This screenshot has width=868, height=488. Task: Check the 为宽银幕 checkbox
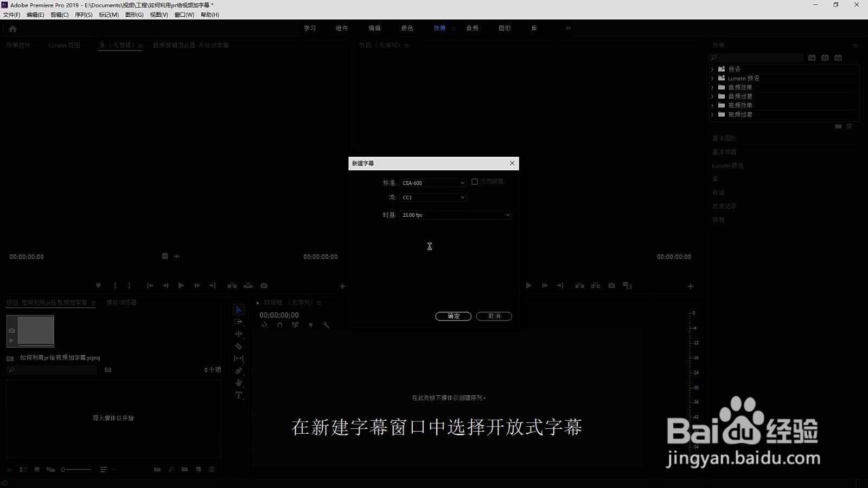(x=475, y=182)
